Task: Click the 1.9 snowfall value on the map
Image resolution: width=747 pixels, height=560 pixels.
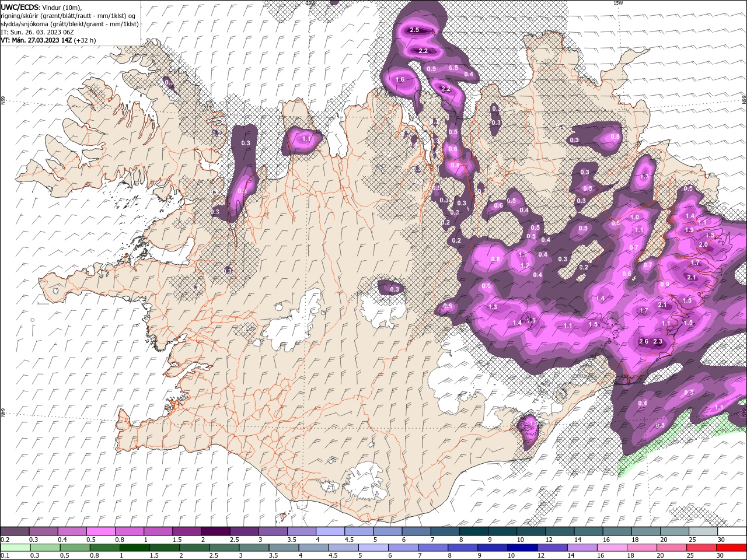Action: [689, 230]
